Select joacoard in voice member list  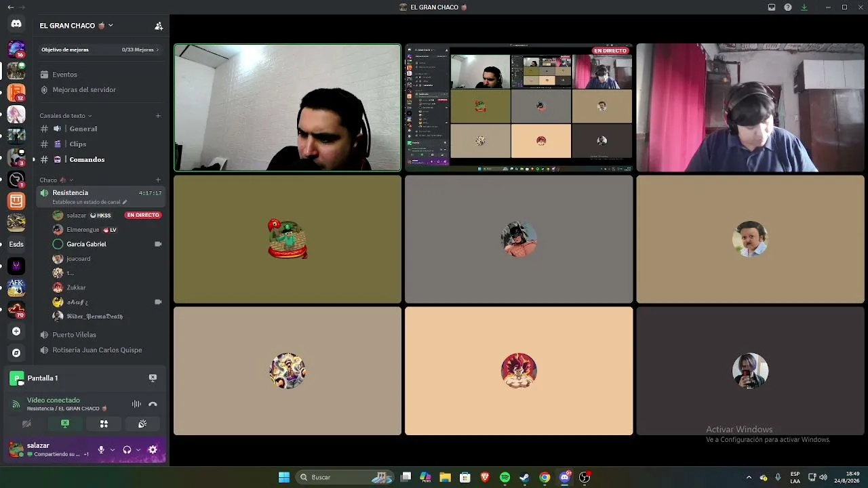pos(107,259)
